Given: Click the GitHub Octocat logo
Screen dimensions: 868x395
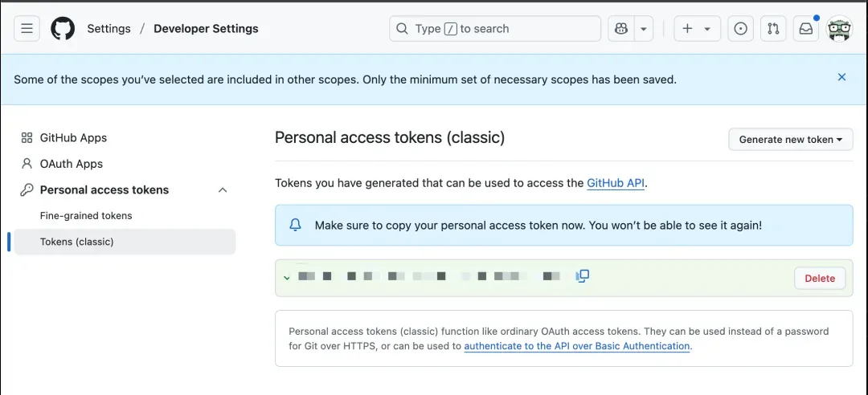Looking at the screenshot, I should coord(63,28).
